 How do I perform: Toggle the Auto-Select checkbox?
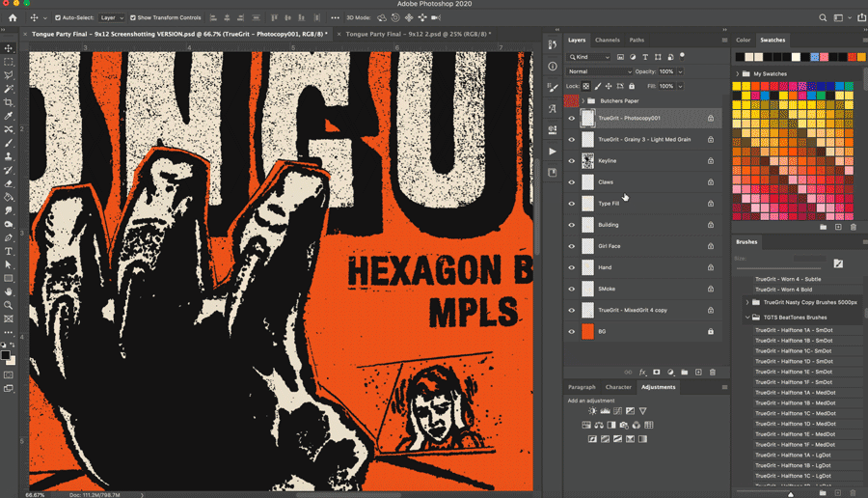tap(58, 17)
